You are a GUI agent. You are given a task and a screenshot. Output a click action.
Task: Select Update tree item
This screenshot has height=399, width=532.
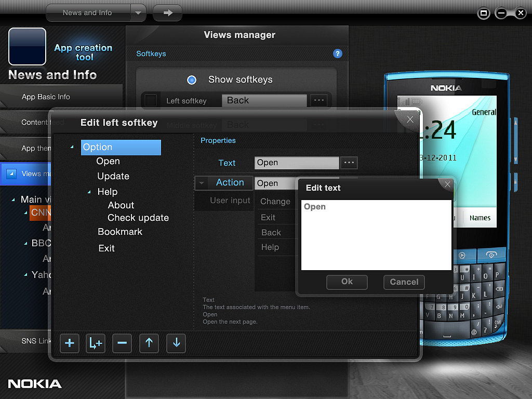pyautogui.click(x=113, y=177)
